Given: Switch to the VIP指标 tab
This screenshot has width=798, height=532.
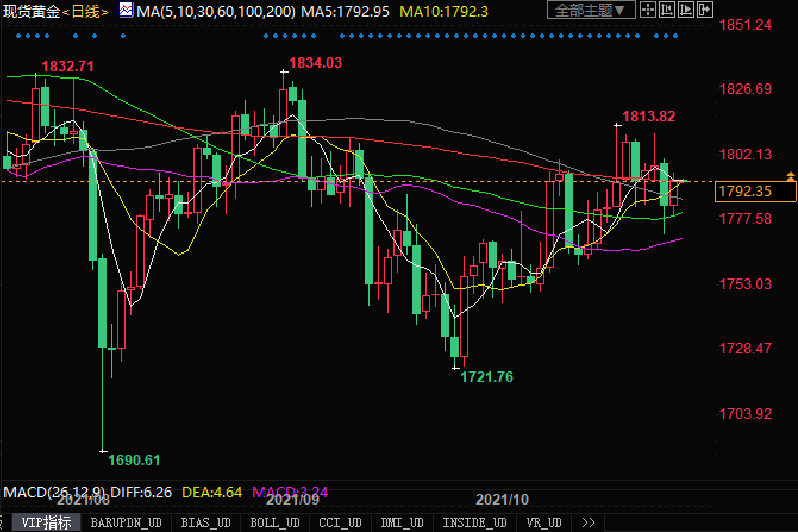Looking at the screenshot, I should pyautogui.click(x=46, y=523).
